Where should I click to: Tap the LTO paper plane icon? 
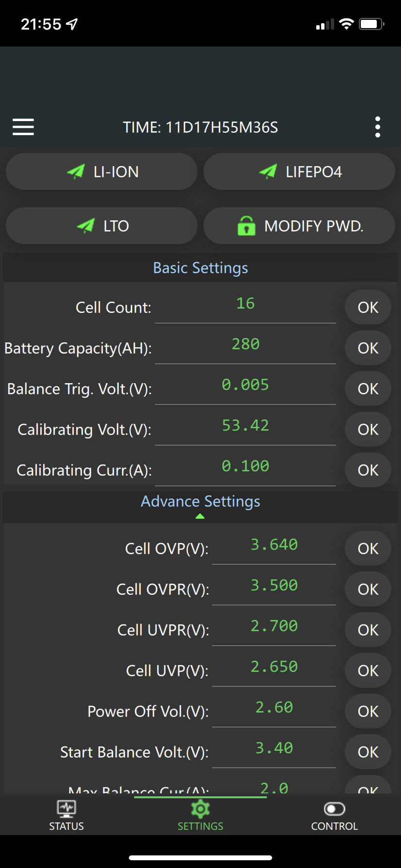click(86, 226)
